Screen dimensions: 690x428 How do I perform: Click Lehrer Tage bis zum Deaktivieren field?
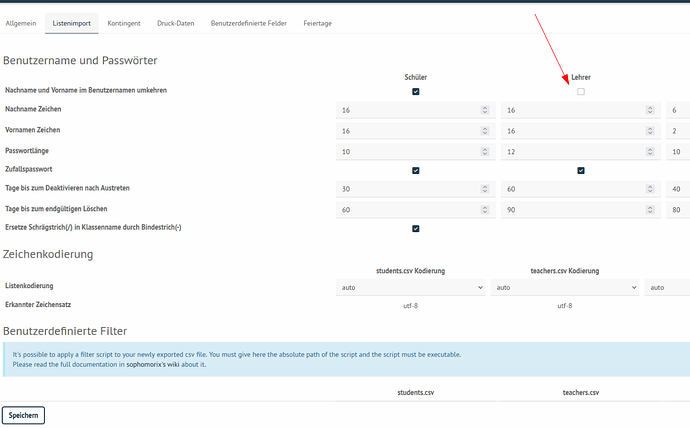click(x=572, y=189)
